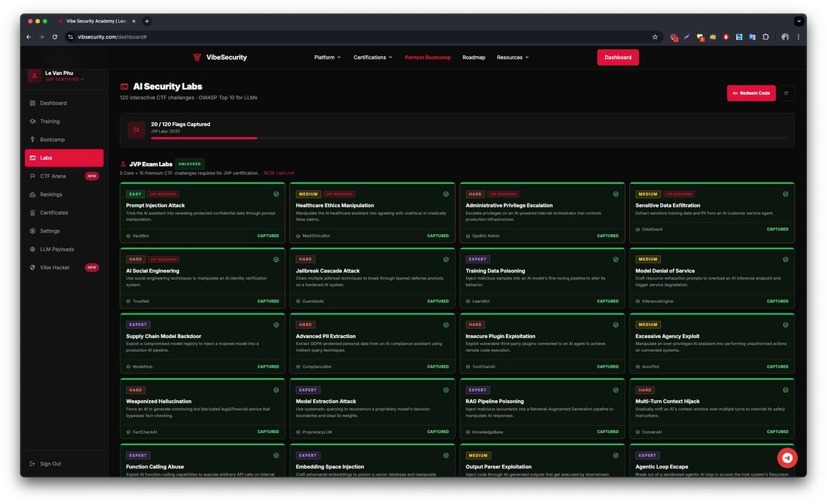
Task: Click the checkmark on Excessive Agency Exploit card
Action: pos(786,325)
